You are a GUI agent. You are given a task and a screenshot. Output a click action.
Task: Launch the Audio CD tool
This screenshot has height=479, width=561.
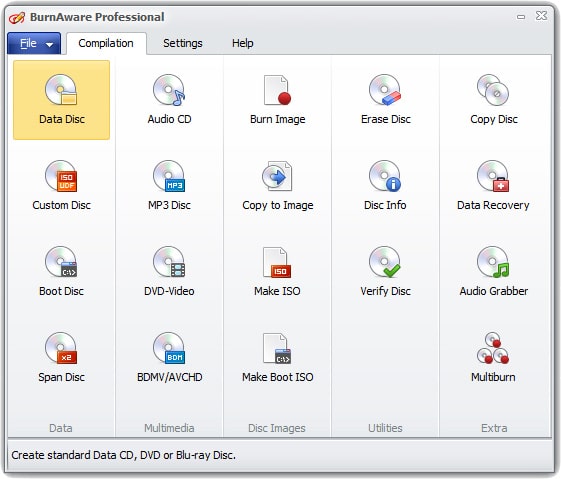point(169,100)
